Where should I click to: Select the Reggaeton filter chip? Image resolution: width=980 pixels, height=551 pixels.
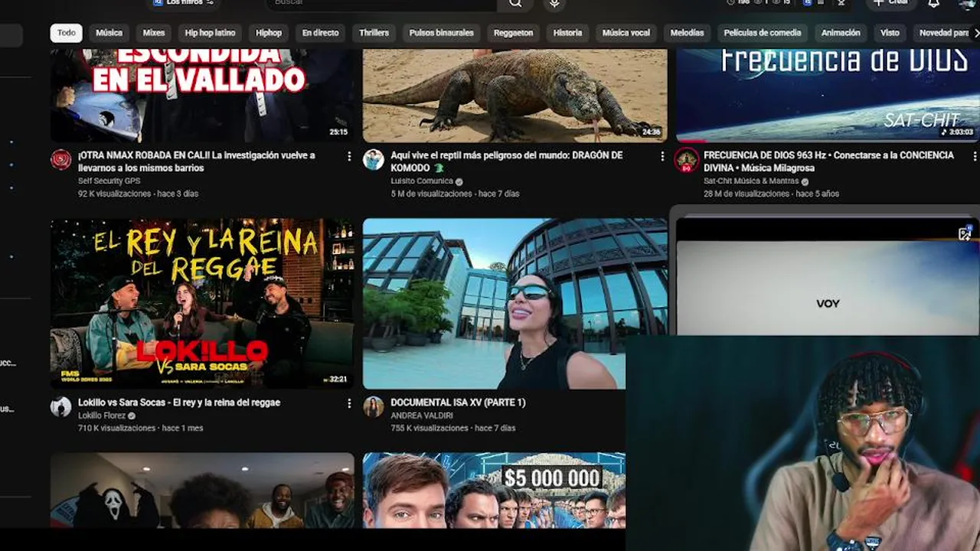tap(513, 33)
